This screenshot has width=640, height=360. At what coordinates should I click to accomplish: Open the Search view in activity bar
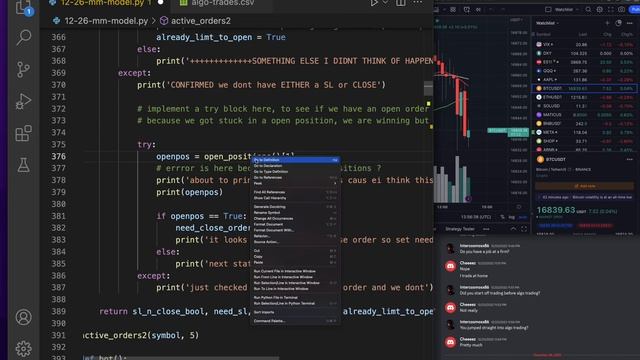point(23,38)
